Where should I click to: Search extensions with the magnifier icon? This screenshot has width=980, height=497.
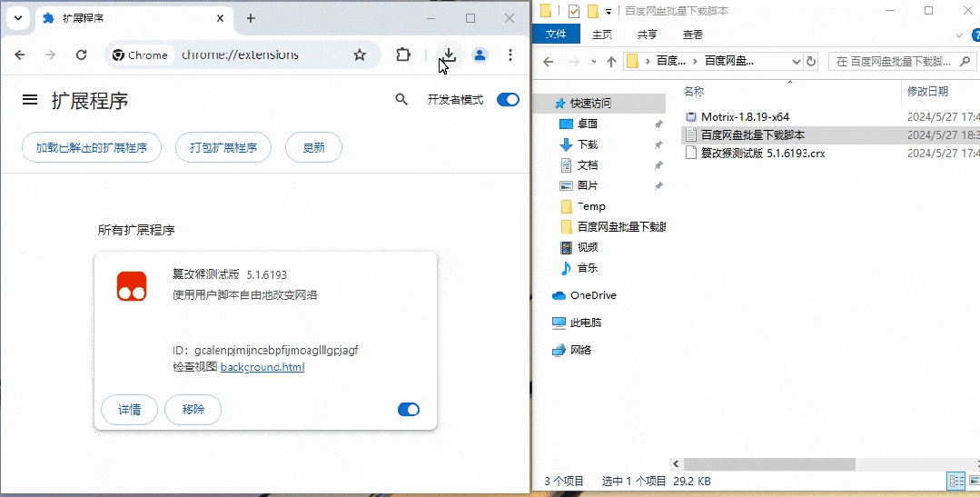click(401, 99)
